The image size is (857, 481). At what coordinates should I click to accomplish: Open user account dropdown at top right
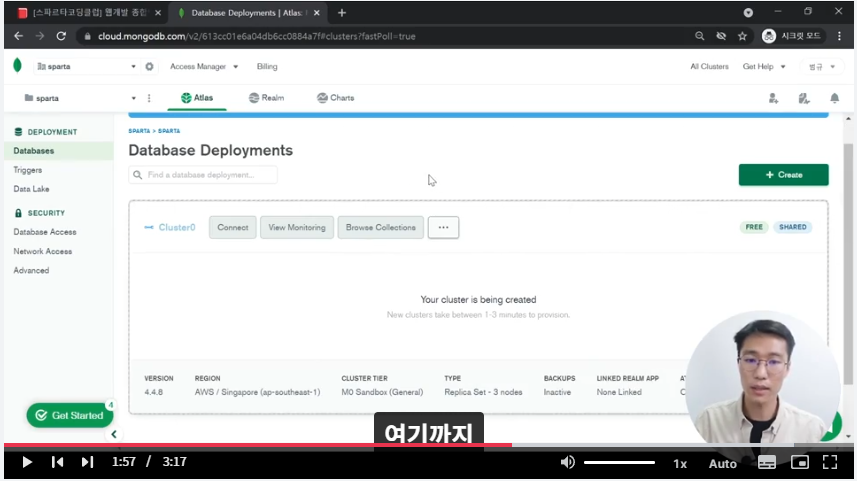[x=822, y=66]
